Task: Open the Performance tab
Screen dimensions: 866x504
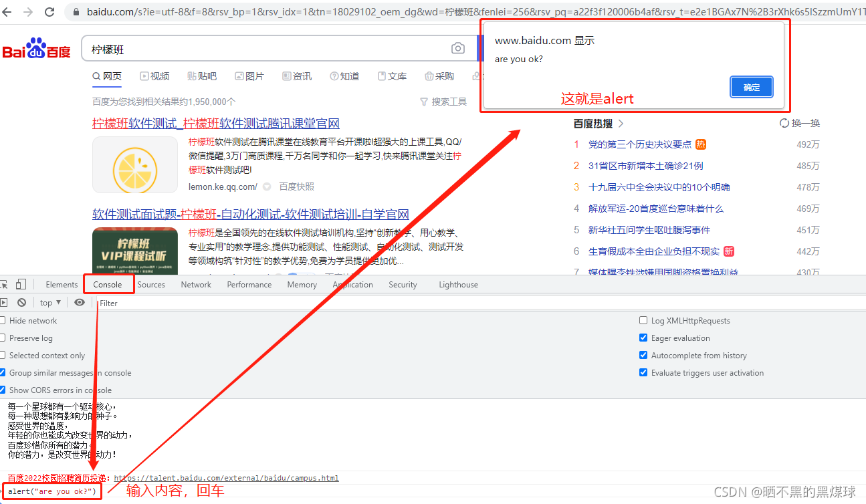Action: [249, 285]
